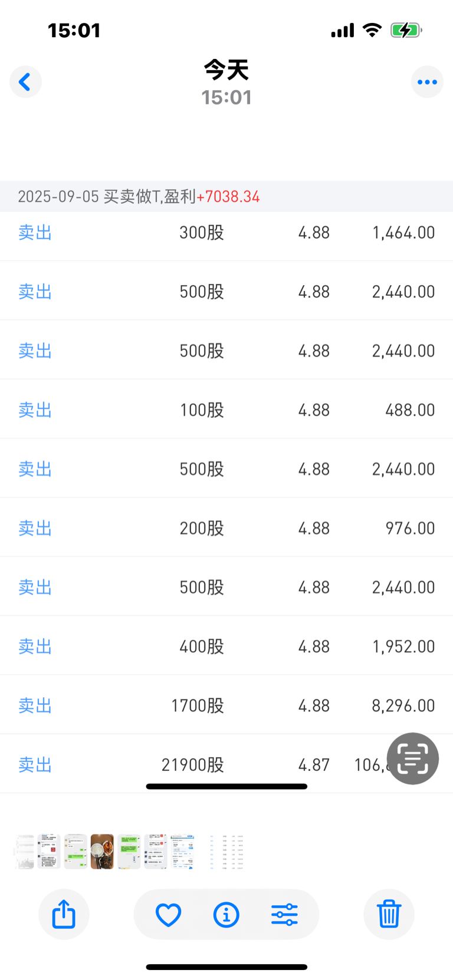Open the three-dots more options menu
Screen dimensions: 453x980
[427, 82]
